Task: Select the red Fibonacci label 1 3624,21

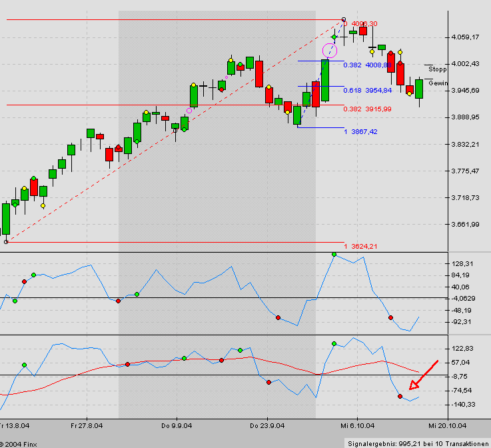Action: coord(360,247)
